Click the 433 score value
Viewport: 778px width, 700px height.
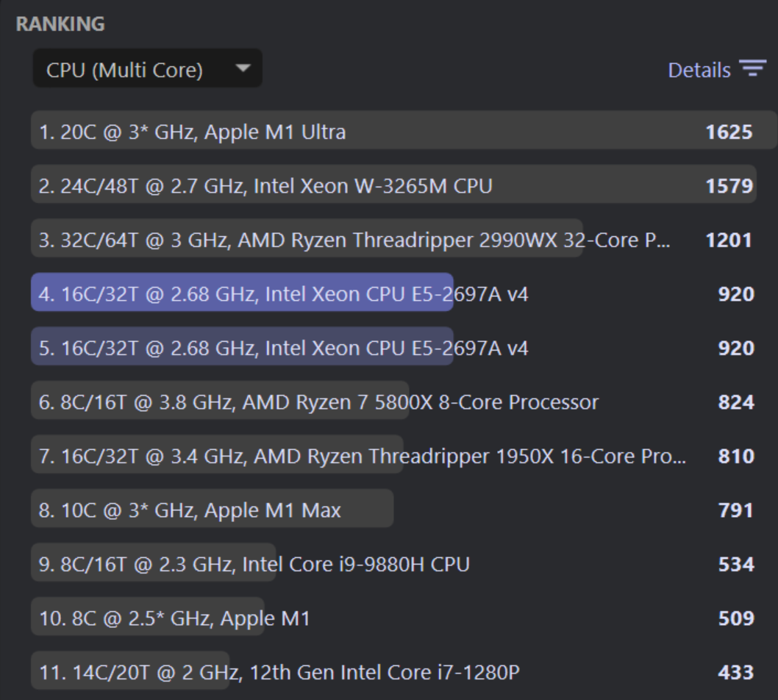[x=736, y=673]
